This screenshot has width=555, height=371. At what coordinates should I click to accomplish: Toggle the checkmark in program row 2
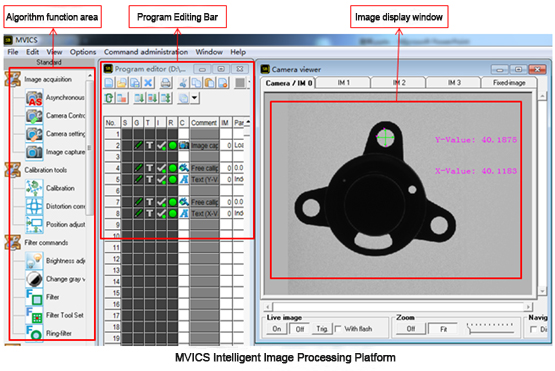tap(161, 145)
